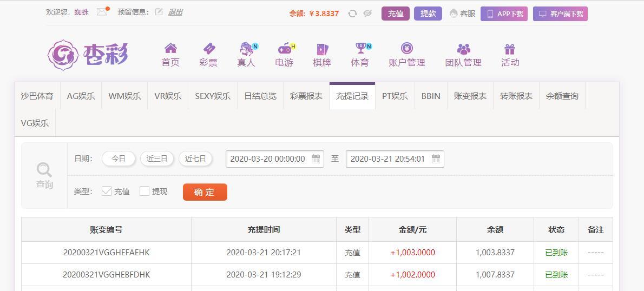
Task: Select the 近三日 date filter
Action: (157, 158)
